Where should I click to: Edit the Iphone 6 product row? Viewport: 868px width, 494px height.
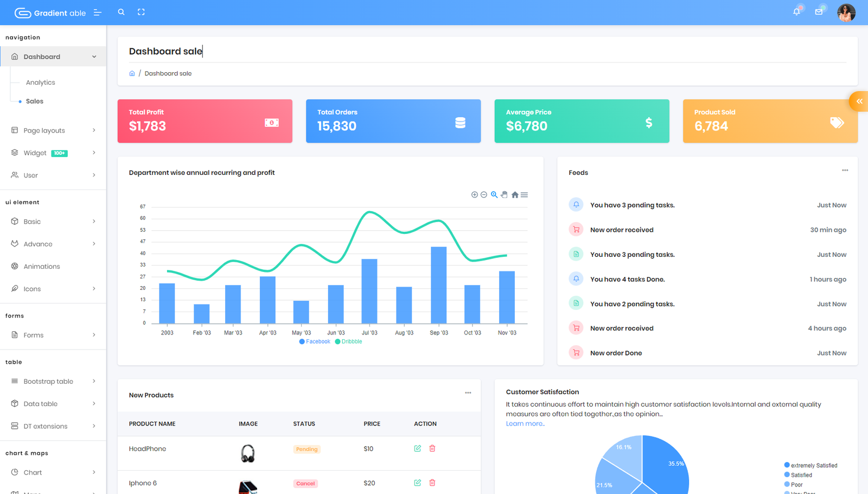[418, 483]
